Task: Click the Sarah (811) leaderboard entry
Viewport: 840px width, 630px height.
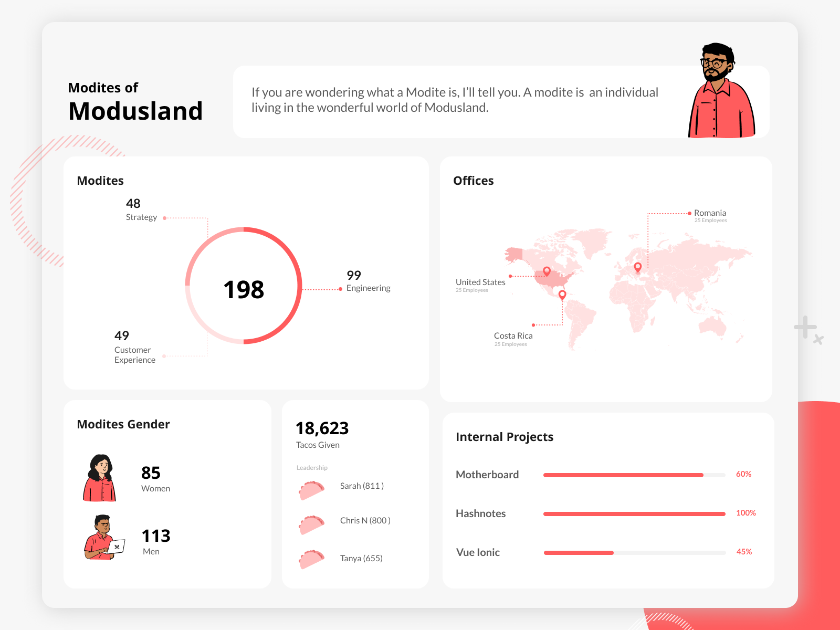Action: [362, 486]
